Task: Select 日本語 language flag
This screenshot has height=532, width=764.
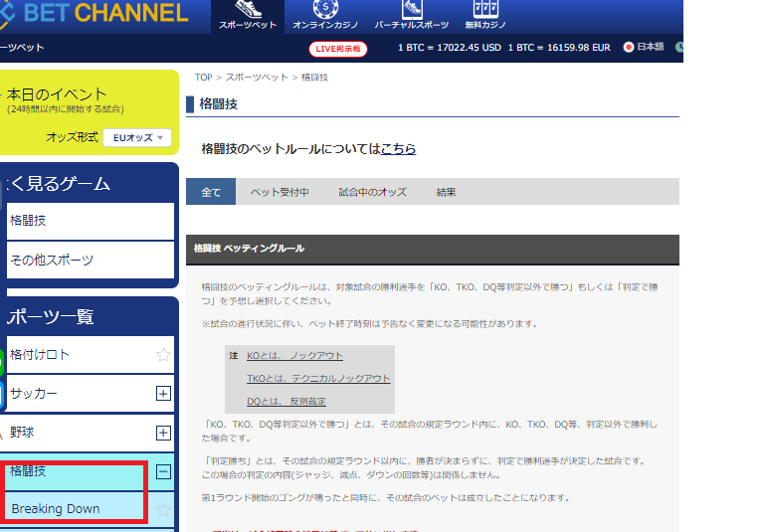Action: tap(644, 47)
